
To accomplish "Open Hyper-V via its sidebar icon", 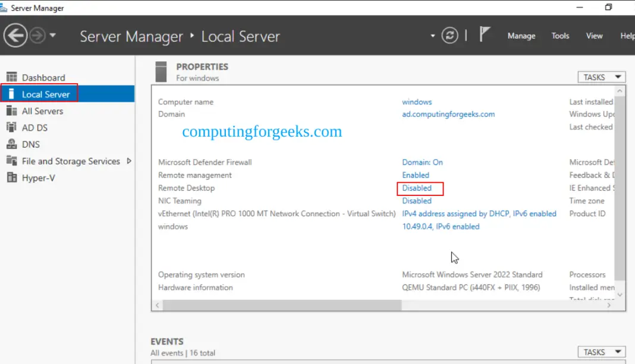I will 12,178.
